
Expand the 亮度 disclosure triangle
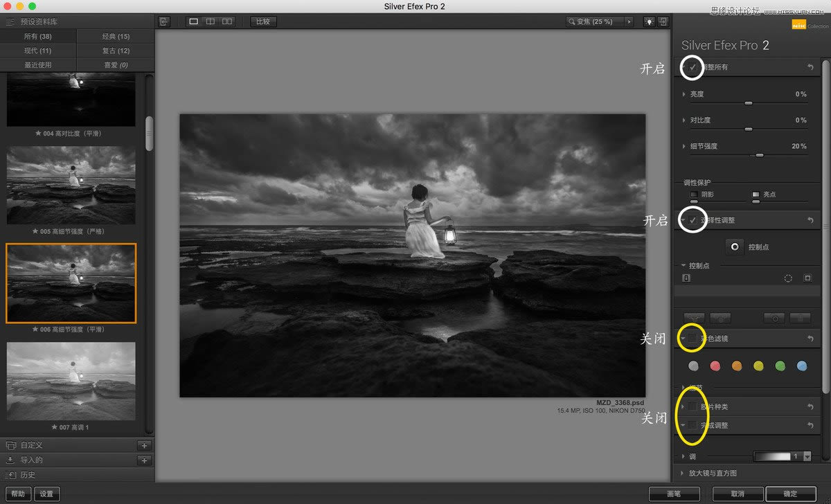pos(683,94)
